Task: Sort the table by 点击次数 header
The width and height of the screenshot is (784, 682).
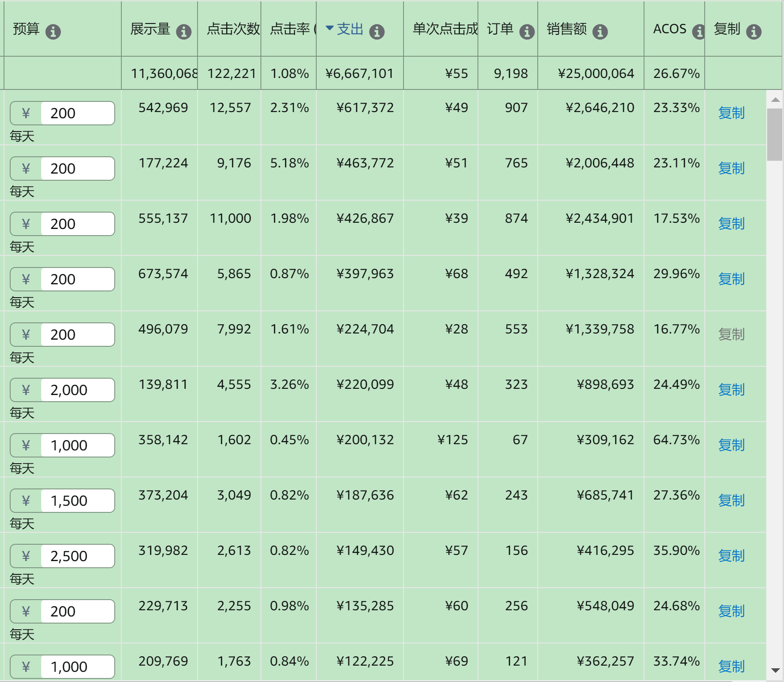Action: click(233, 29)
